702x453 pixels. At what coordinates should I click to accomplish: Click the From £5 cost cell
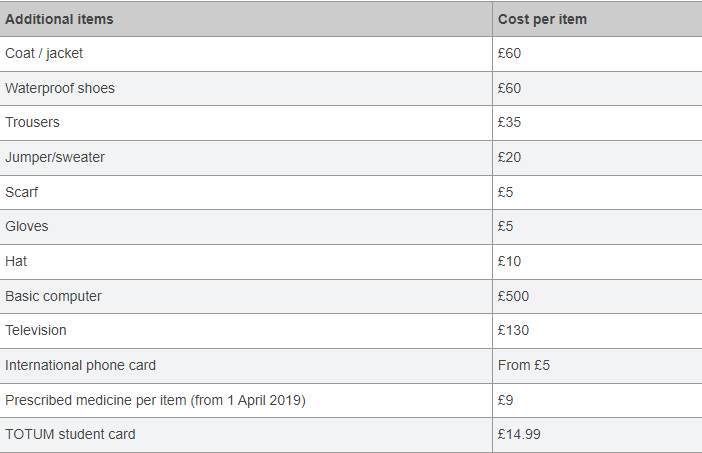[597, 366]
